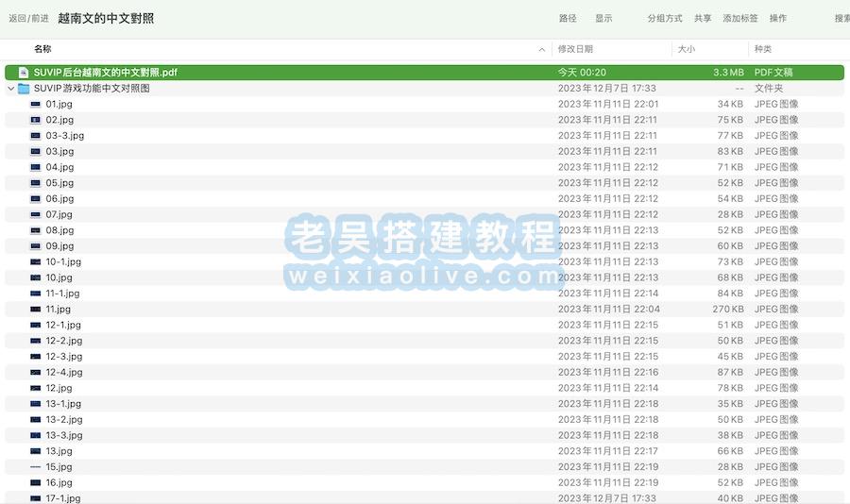850x504 pixels.
Task: Click the 270 KB size of 11.jpg
Action: click(x=728, y=309)
